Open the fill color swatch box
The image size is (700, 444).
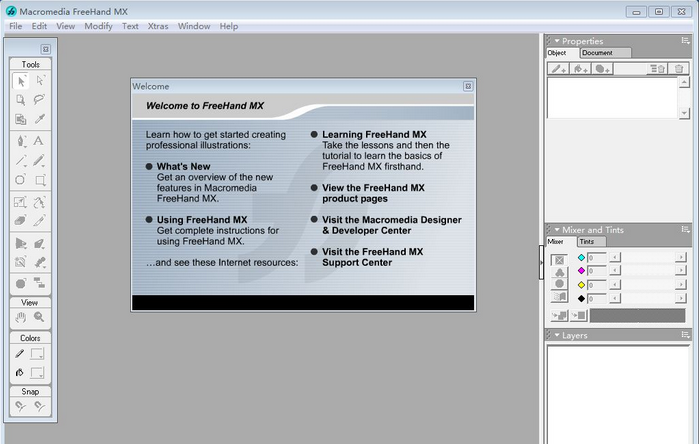pos(37,372)
